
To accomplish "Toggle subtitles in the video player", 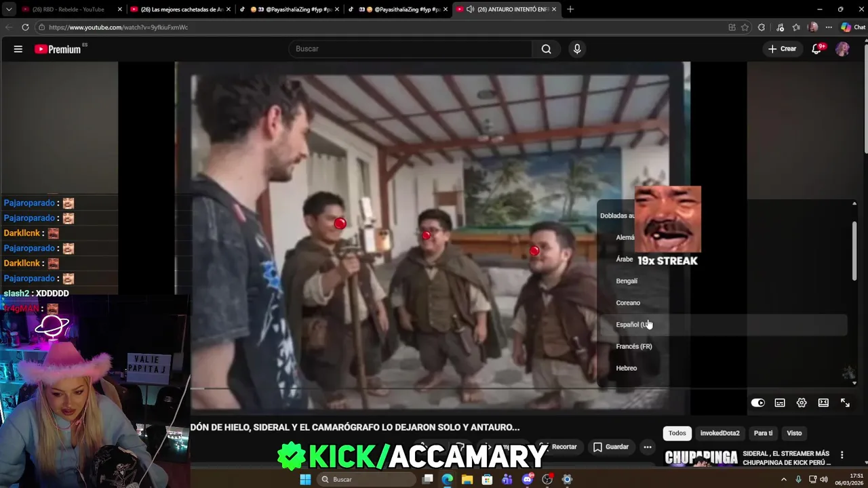I will point(780,403).
